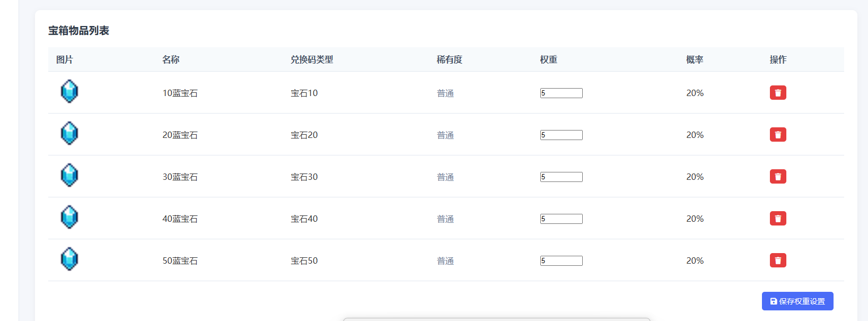Click the gem icon in 40蓝宝石 row
868x321 pixels.
(x=69, y=217)
